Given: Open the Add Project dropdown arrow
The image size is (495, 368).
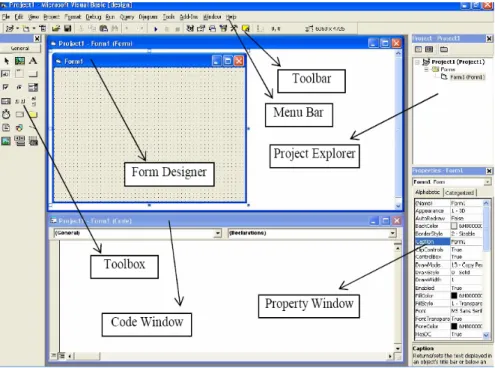Looking at the screenshot, I should click(17, 29).
